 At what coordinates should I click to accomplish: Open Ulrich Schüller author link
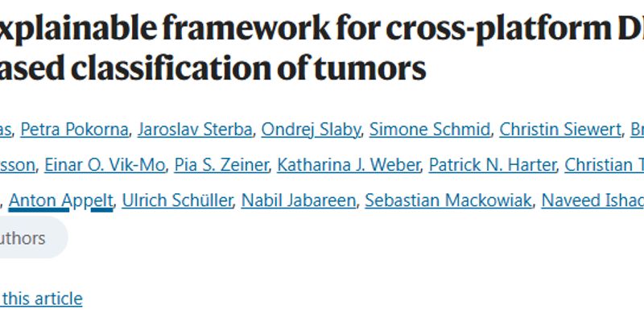177,200
